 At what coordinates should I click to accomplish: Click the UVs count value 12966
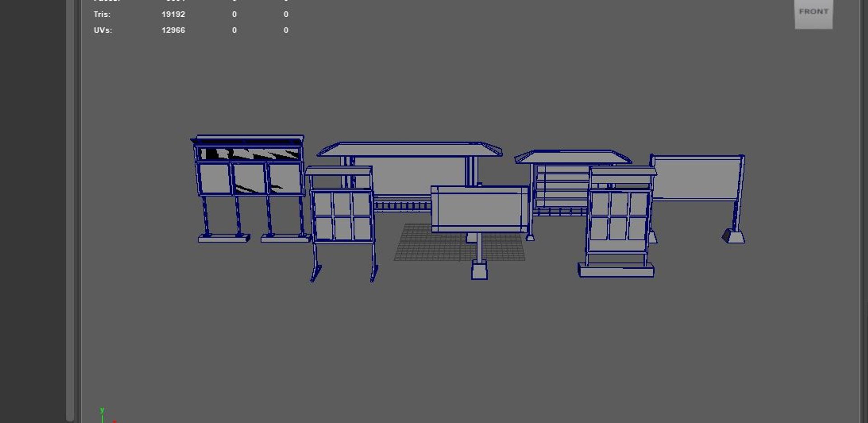click(x=173, y=30)
